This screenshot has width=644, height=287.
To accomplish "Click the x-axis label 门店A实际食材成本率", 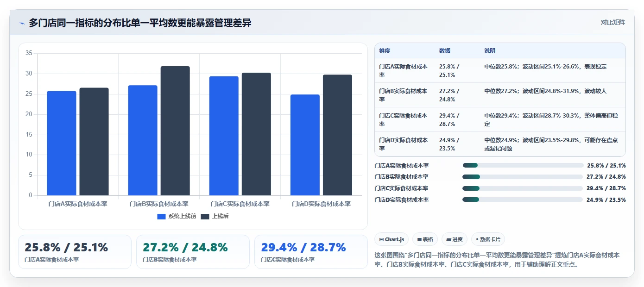I will (x=78, y=204).
